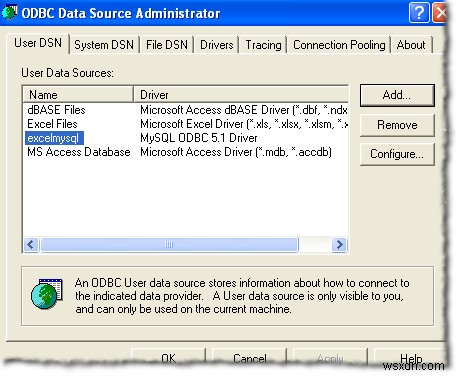Screen dimensions: 456x376
Task: Click the OK button
Action: click(168, 358)
